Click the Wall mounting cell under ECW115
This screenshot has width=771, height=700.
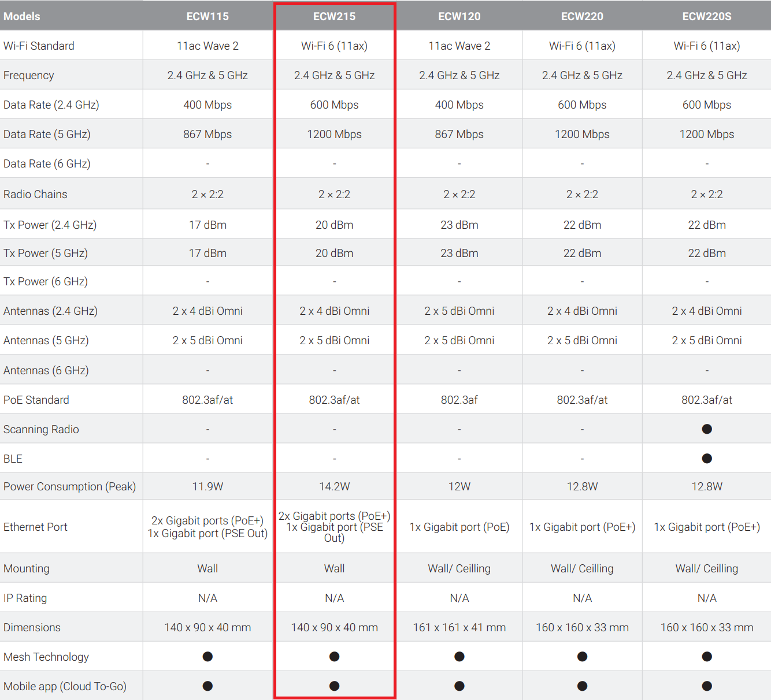(x=207, y=568)
